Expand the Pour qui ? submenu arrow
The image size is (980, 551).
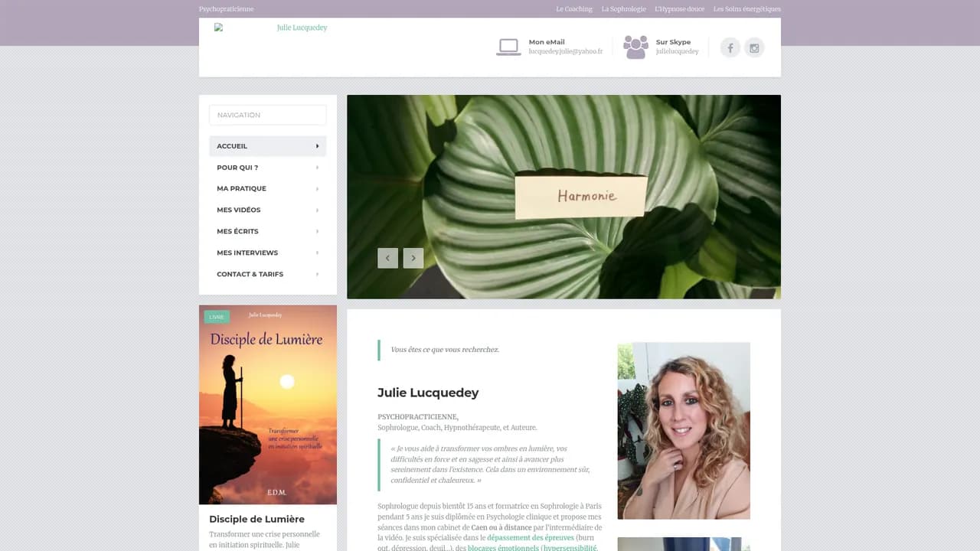tap(317, 168)
